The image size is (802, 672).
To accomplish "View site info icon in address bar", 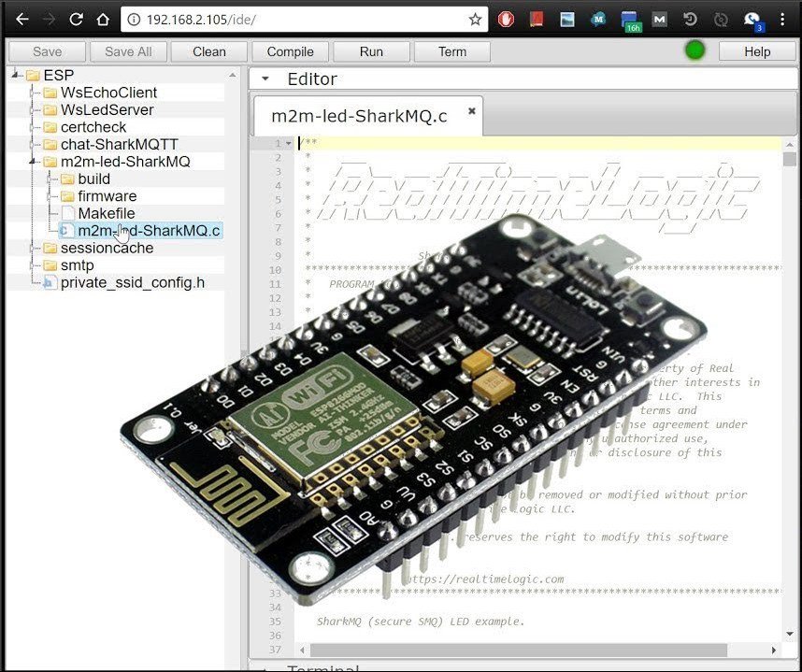I will click(134, 20).
